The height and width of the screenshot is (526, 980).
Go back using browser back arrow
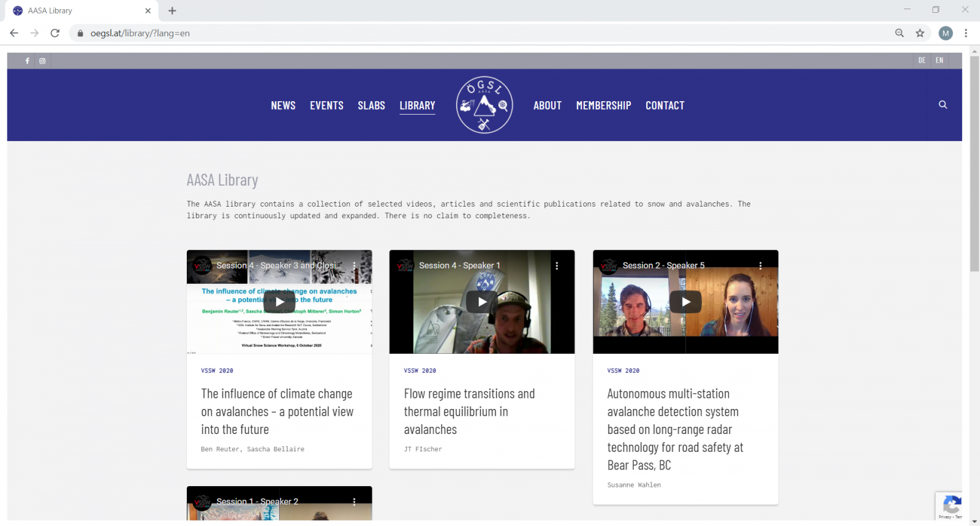[x=14, y=33]
